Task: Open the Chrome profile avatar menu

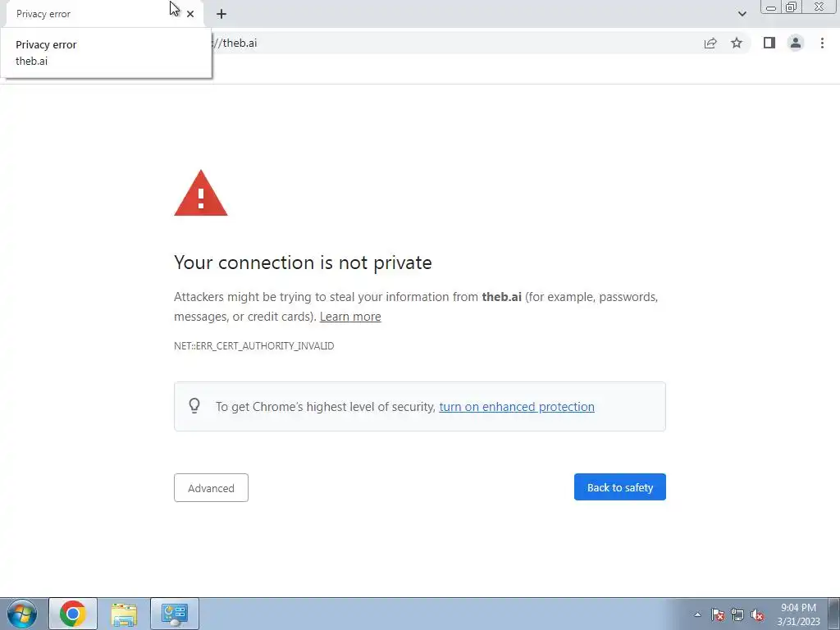Action: (x=796, y=43)
